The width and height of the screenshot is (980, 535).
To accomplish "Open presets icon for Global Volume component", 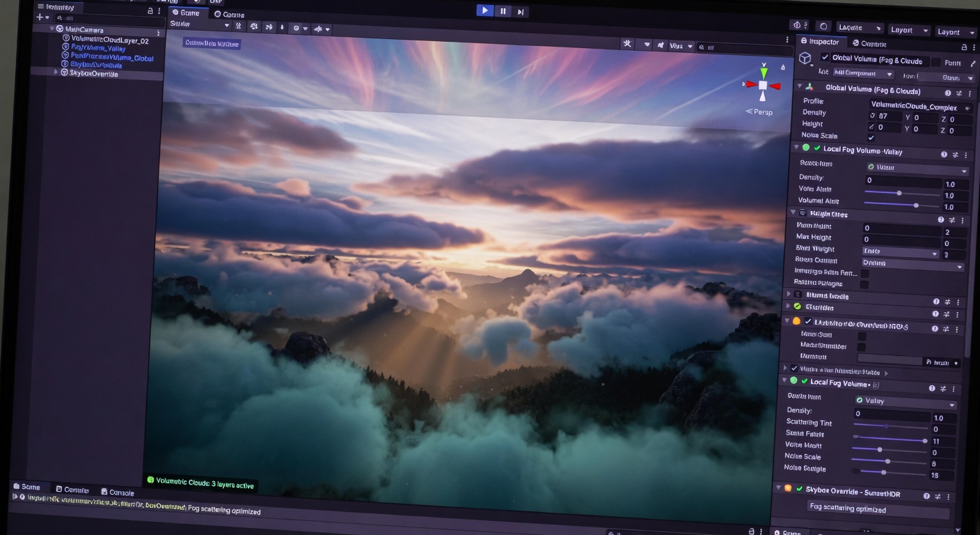I will pos(958,93).
